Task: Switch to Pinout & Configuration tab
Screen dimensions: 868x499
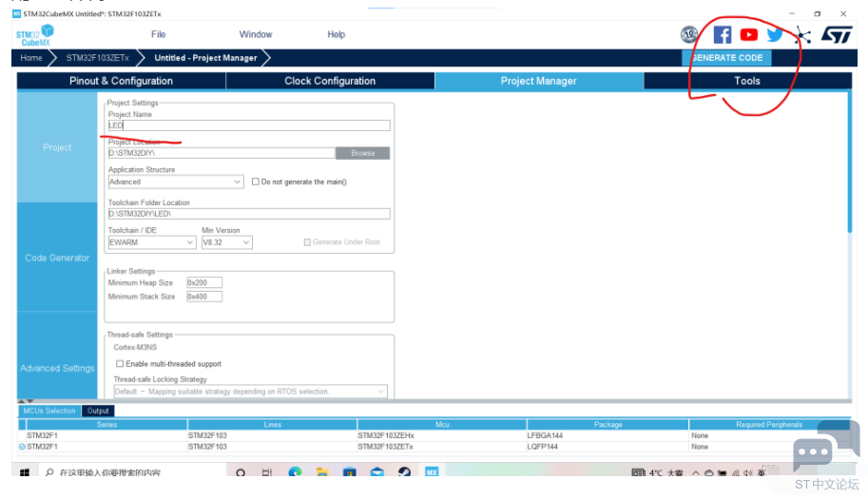Action: 122,81
